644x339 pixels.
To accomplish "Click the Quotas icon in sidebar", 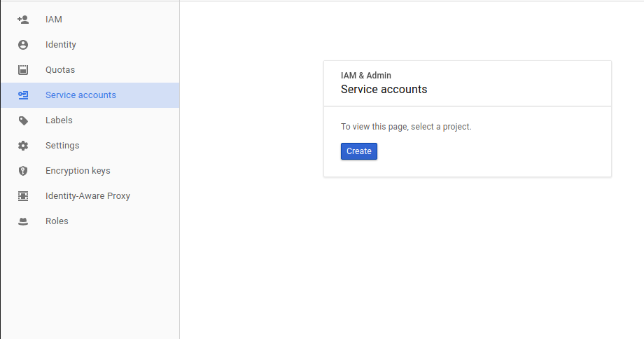I will 23,70.
